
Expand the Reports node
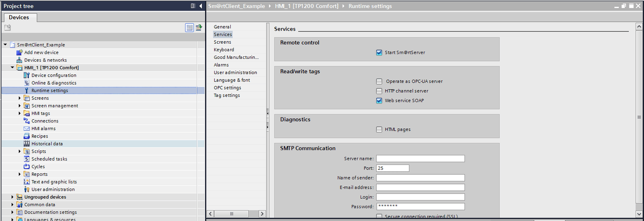point(19,174)
